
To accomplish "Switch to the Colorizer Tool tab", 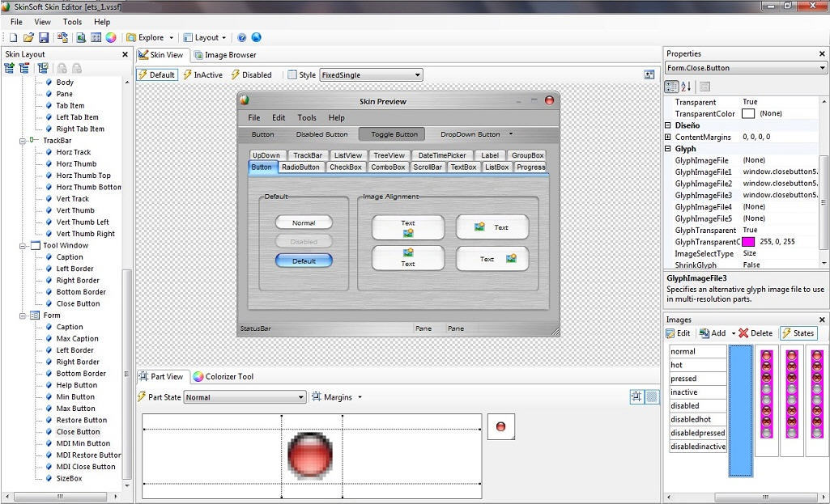I will click(223, 376).
